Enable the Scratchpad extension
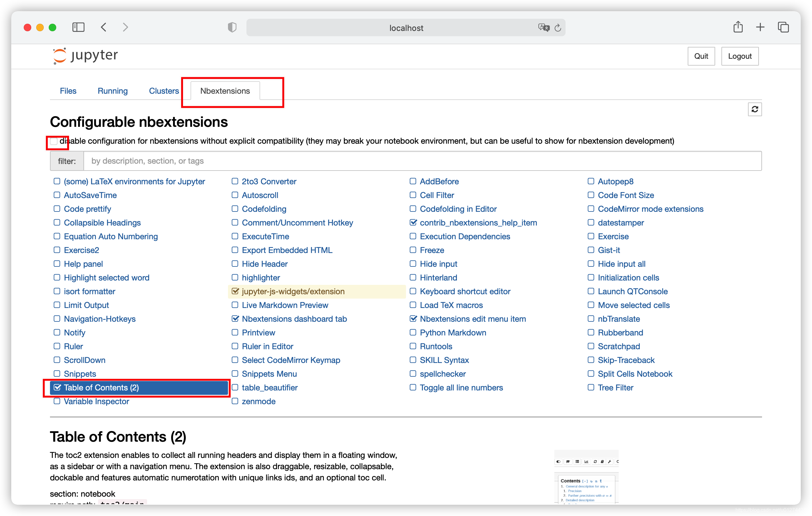This screenshot has height=516, width=812. point(591,346)
